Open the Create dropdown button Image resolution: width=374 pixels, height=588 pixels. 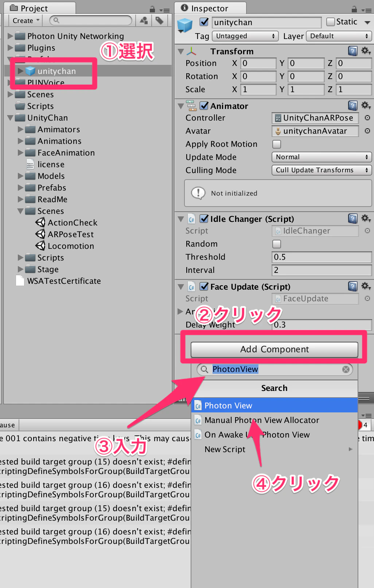coord(26,21)
